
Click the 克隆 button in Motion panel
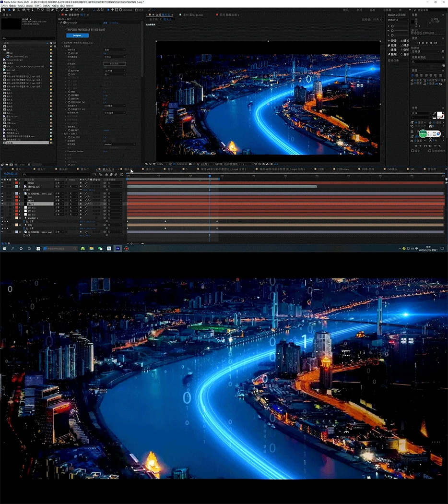click(x=392, y=45)
